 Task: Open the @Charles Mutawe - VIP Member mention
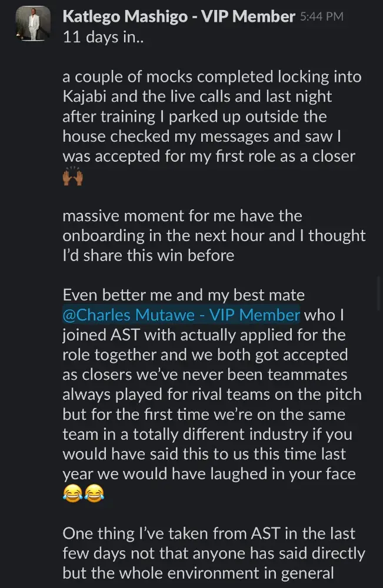tap(181, 315)
